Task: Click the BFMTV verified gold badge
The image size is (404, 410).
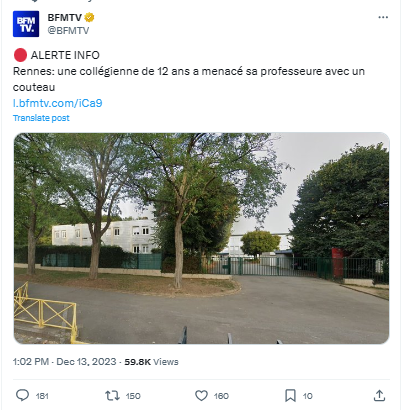Action: pos(89,17)
